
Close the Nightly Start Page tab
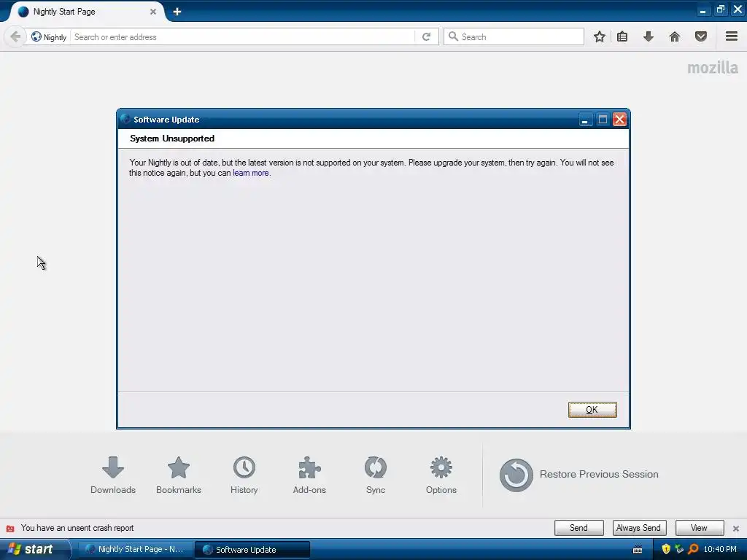pos(153,12)
